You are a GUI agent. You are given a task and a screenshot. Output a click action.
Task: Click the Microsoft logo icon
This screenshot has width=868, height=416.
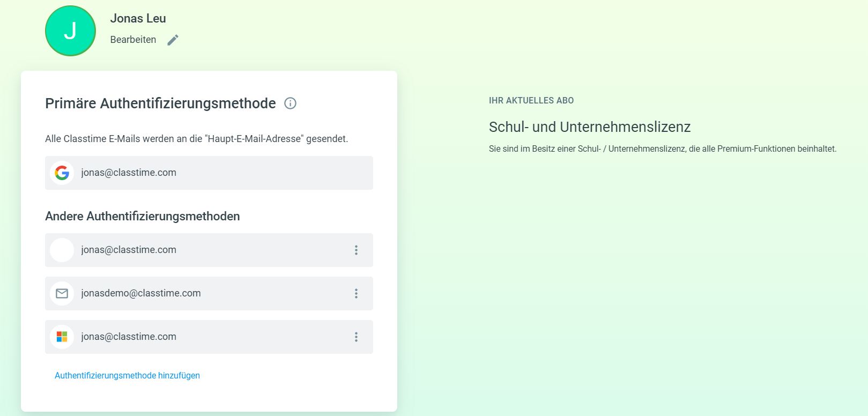[62, 337]
